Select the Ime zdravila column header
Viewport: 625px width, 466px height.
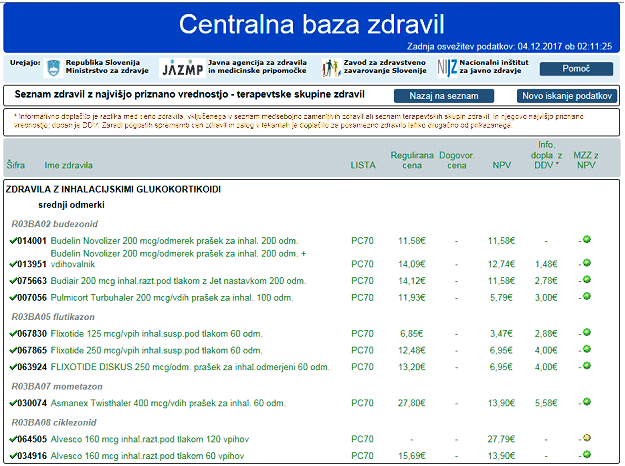(69, 165)
